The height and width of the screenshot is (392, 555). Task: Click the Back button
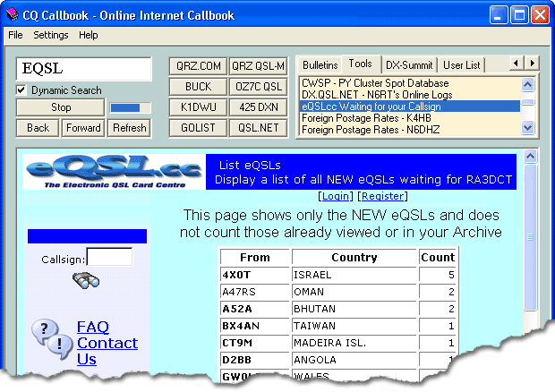38,128
